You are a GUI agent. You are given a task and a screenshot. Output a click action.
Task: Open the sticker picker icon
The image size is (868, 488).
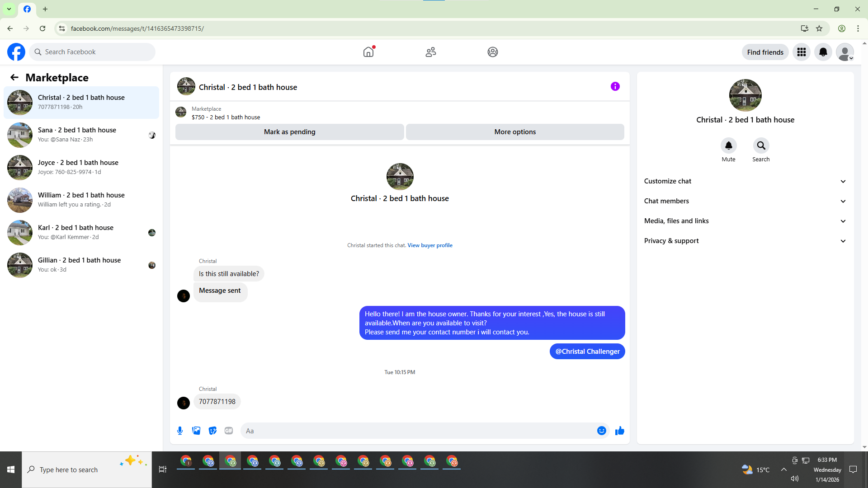pyautogui.click(x=212, y=431)
